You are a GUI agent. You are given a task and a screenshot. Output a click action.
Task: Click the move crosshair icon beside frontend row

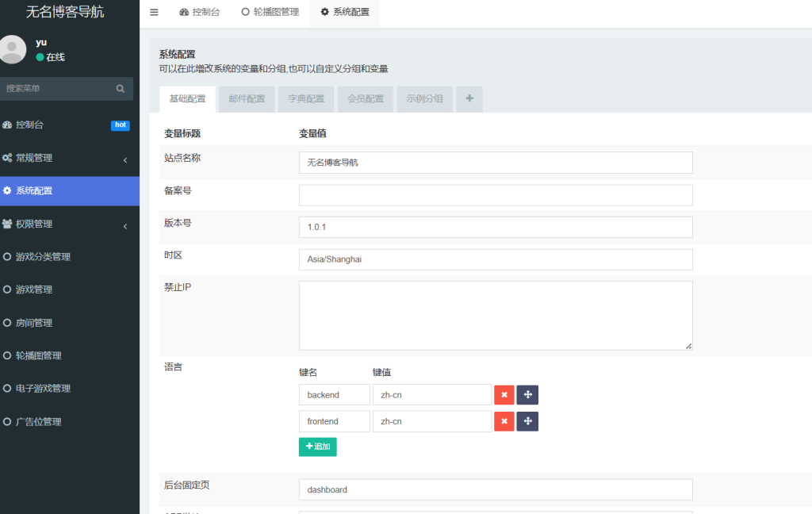pos(527,421)
